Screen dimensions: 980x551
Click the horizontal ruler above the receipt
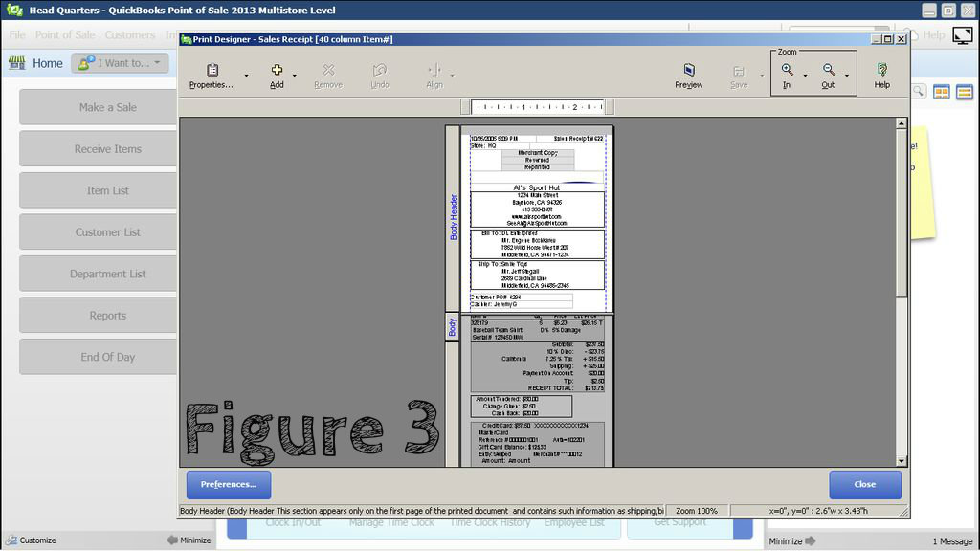(538, 107)
